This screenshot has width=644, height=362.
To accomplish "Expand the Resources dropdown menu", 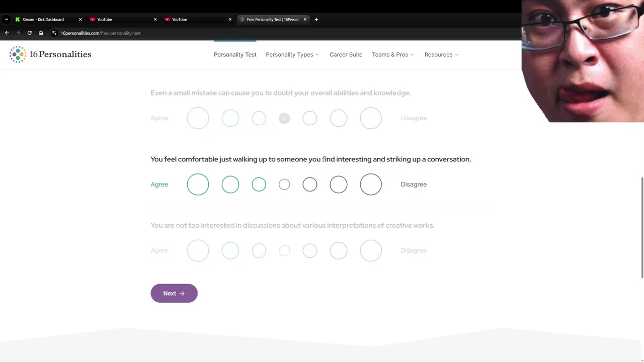I will [441, 55].
